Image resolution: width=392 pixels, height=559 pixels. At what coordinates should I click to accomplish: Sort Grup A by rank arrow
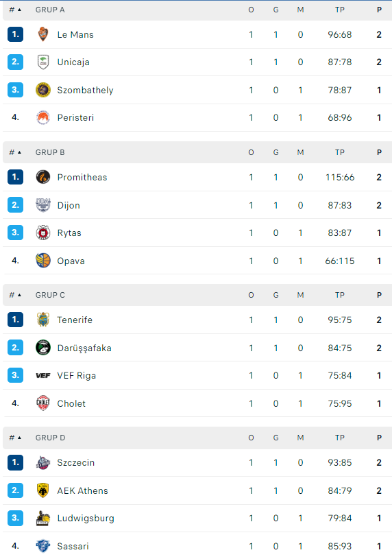[x=19, y=10]
